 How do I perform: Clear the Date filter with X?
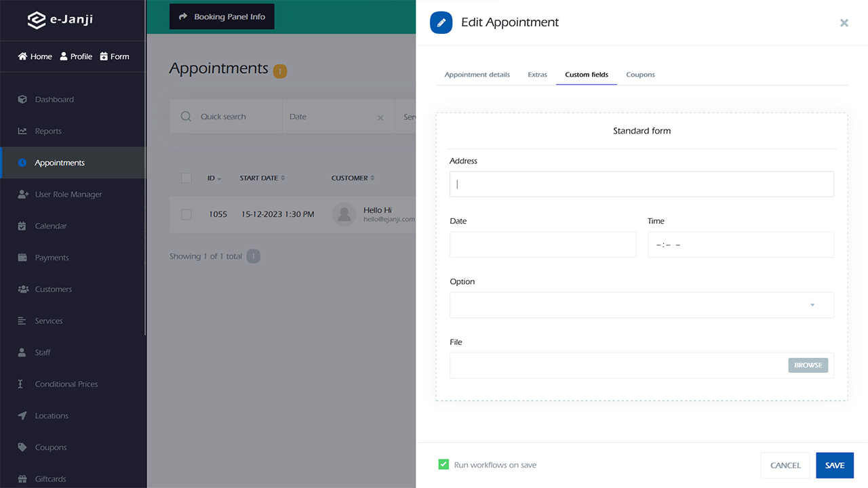point(380,117)
